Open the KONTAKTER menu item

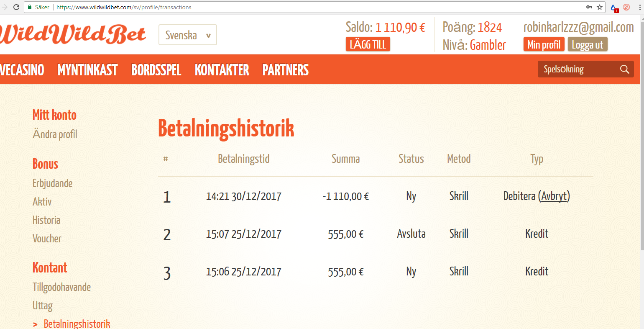(222, 70)
